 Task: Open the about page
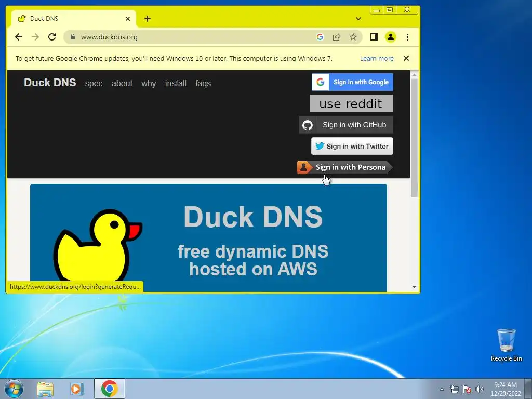(122, 83)
